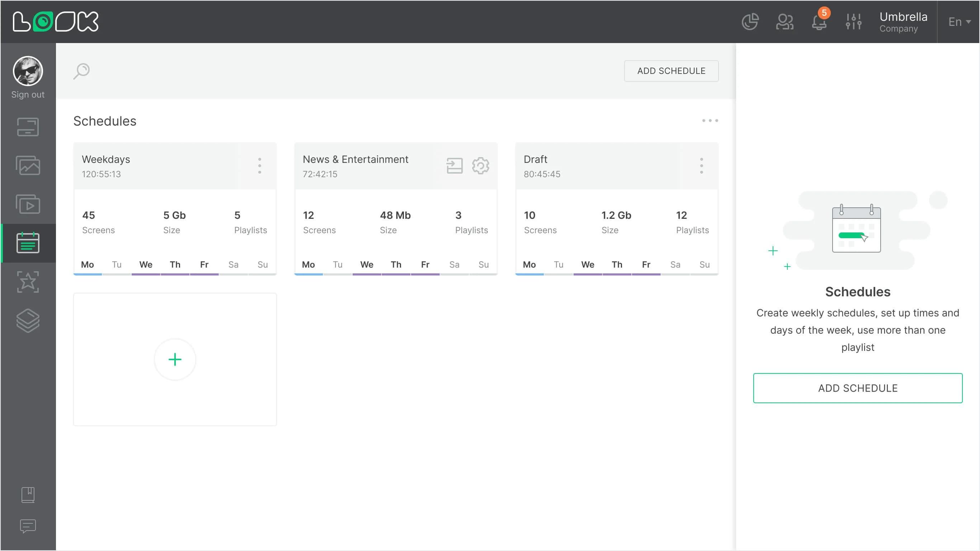Open the Weekdays schedule title
The height and width of the screenshot is (551, 980).
[106, 159]
